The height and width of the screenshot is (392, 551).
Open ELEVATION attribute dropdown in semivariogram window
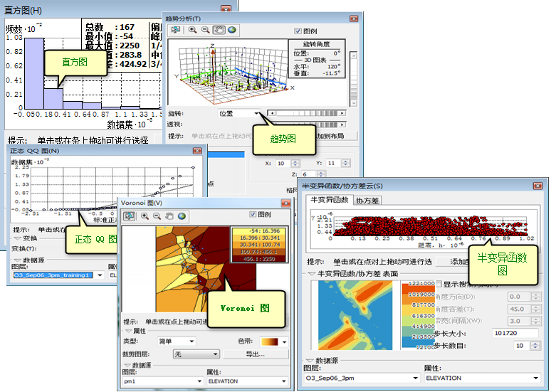point(482,378)
